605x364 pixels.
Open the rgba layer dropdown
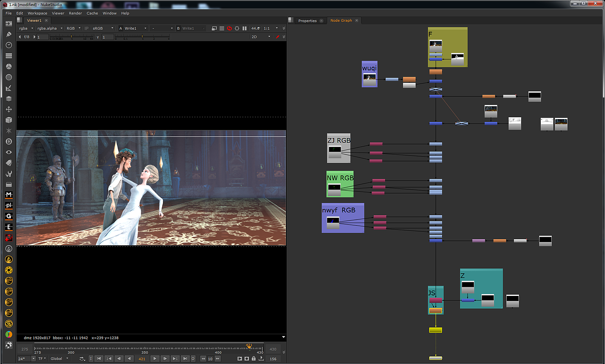26,28
